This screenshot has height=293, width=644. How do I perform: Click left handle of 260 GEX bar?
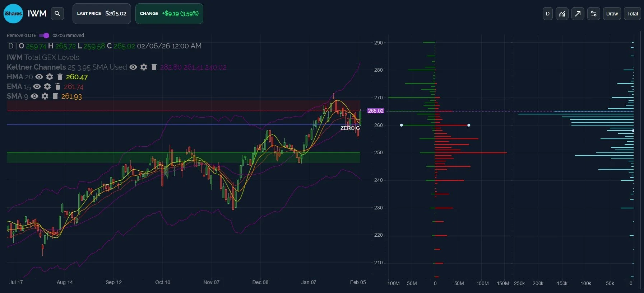pyautogui.click(x=402, y=125)
